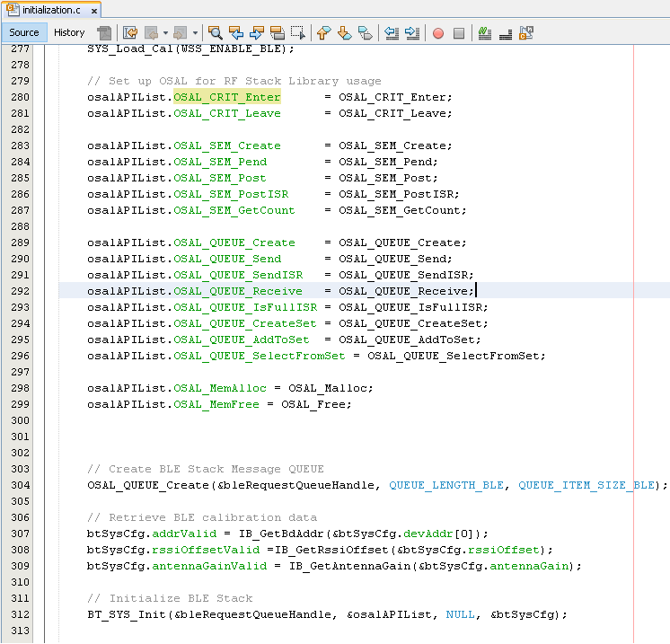Toggle bookmark on current line
The width and height of the screenshot is (670, 644).
pyautogui.click(x=365, y=33)
